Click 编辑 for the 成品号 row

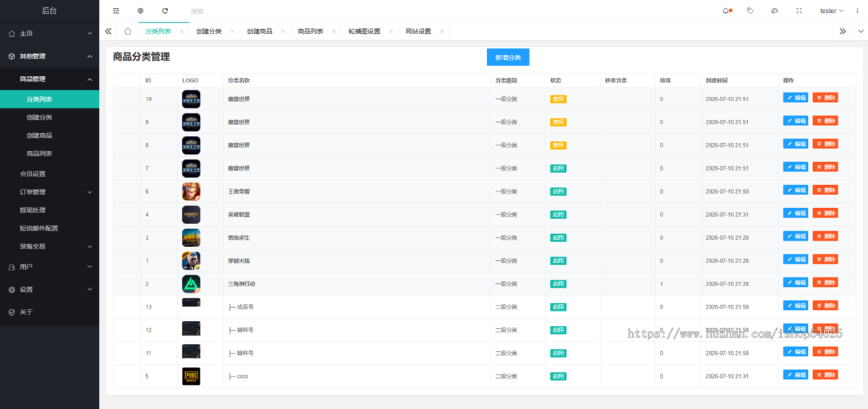[x=796, y=306]
